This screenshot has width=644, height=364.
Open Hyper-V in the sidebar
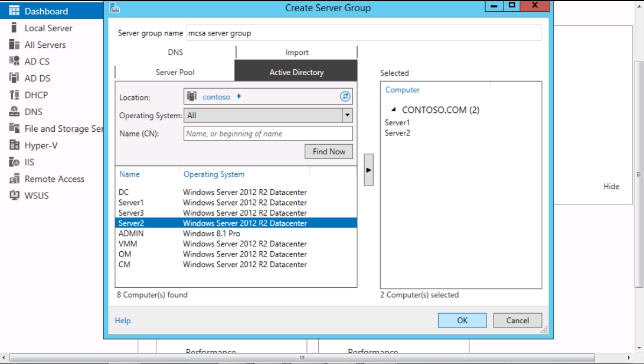pos(41,145)
